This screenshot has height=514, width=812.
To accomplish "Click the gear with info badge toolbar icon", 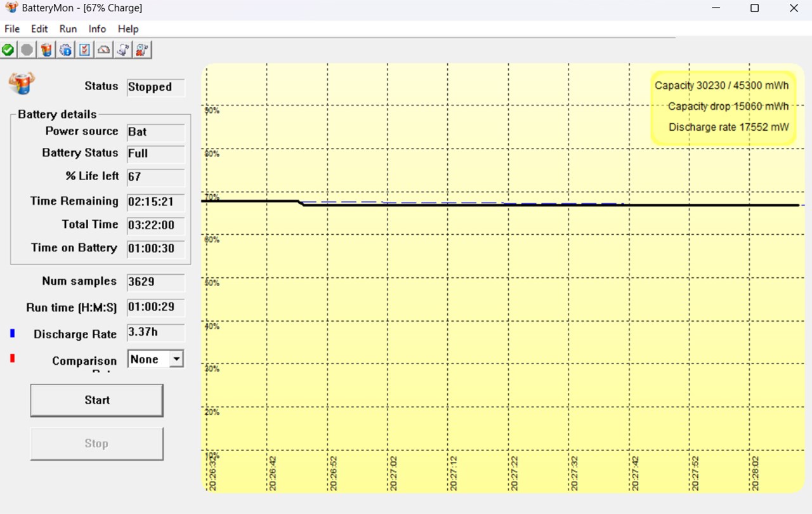I will (65, 49).
